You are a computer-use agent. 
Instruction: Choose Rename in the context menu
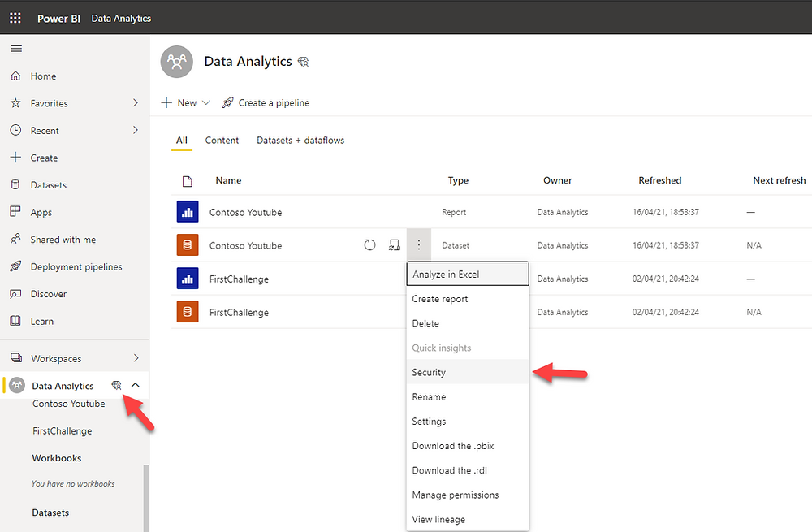point(468,397)
